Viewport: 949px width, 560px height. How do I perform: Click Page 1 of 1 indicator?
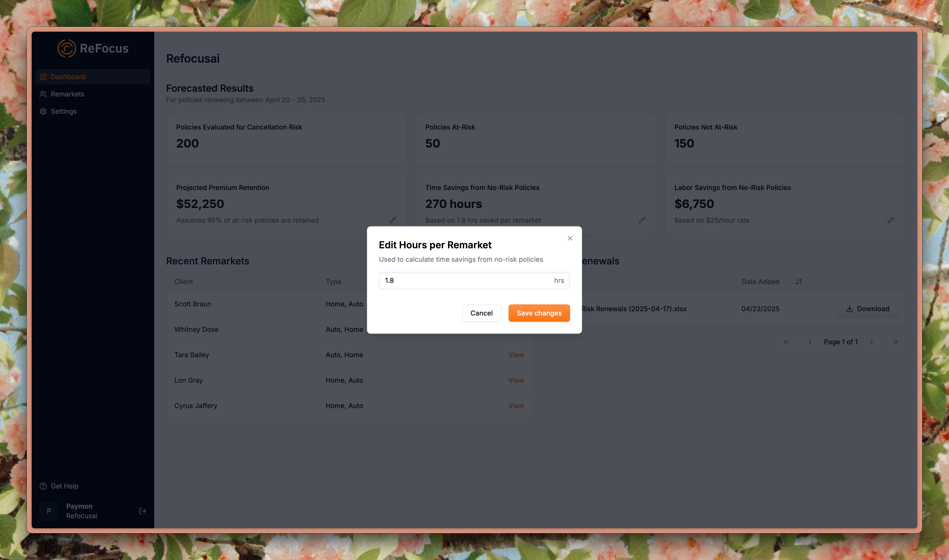pos(841,342)
